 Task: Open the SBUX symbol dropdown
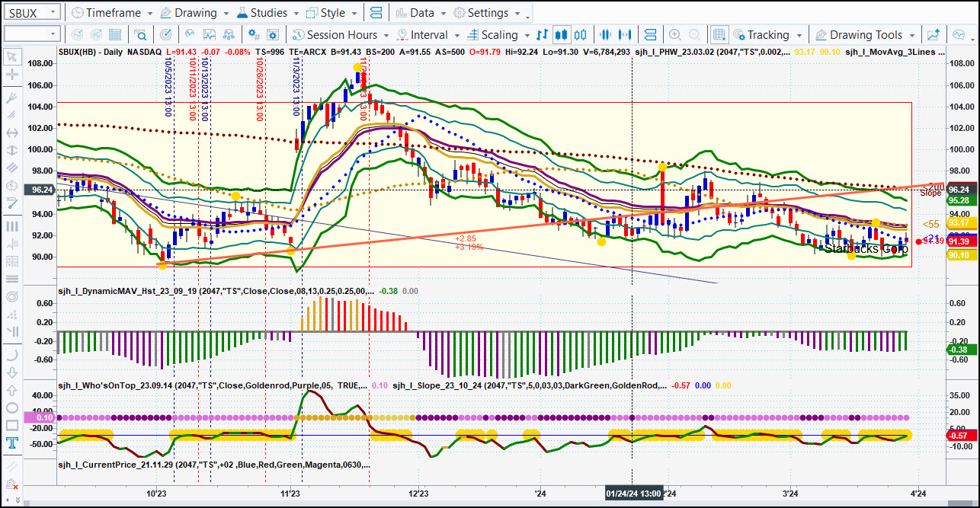click(x=31, y=13)
